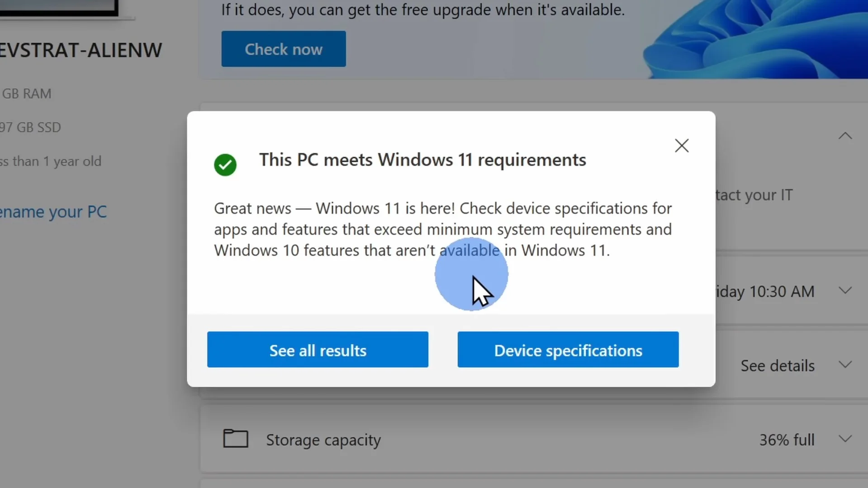Click the GB SSD spec text

31,128
